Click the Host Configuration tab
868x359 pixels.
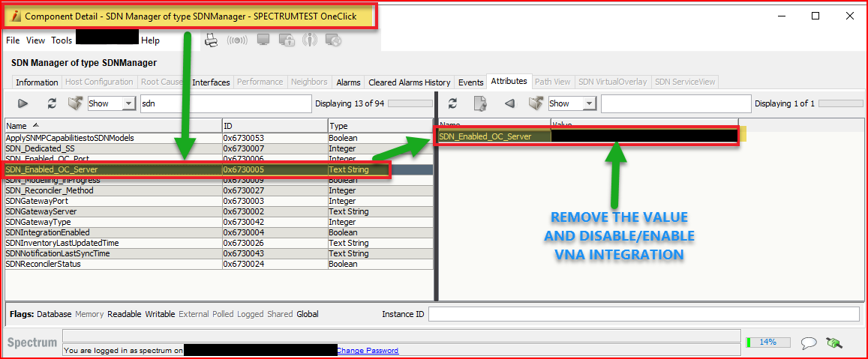99,82
